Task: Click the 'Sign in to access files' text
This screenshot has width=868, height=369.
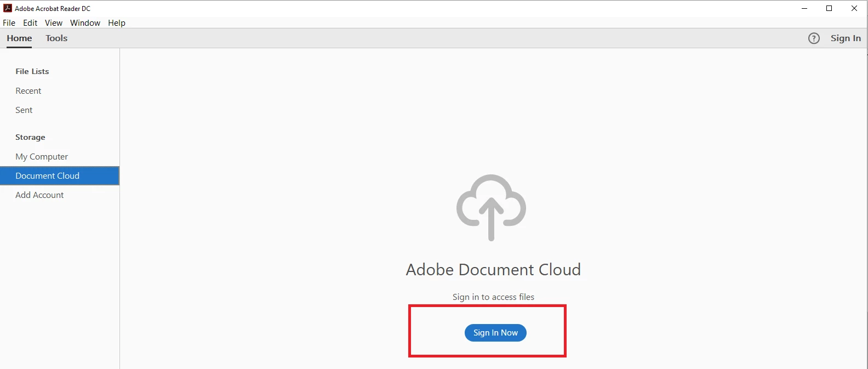Action: [x=493, y=297]
